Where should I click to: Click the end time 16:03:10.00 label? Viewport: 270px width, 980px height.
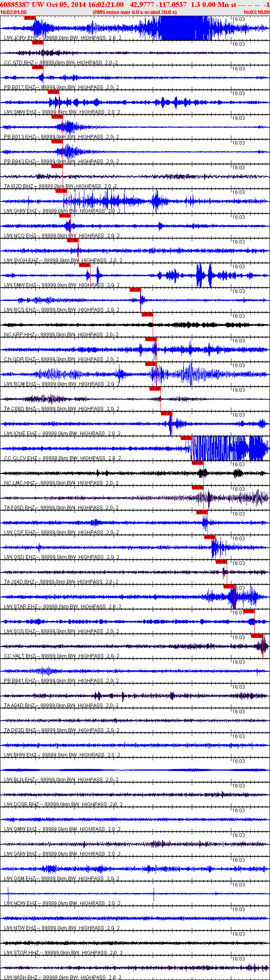tap(256, 12)
